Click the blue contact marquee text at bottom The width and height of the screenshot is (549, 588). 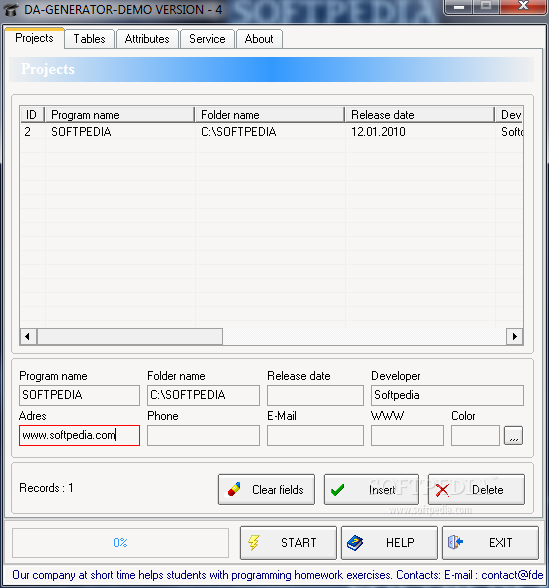coord(278,574)
